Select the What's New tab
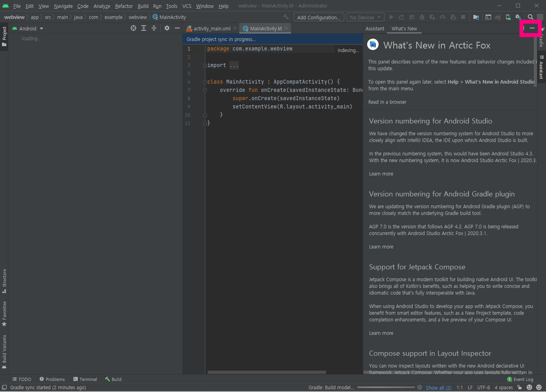This screenshot has width=546, height=392. (x=404, y=28)
